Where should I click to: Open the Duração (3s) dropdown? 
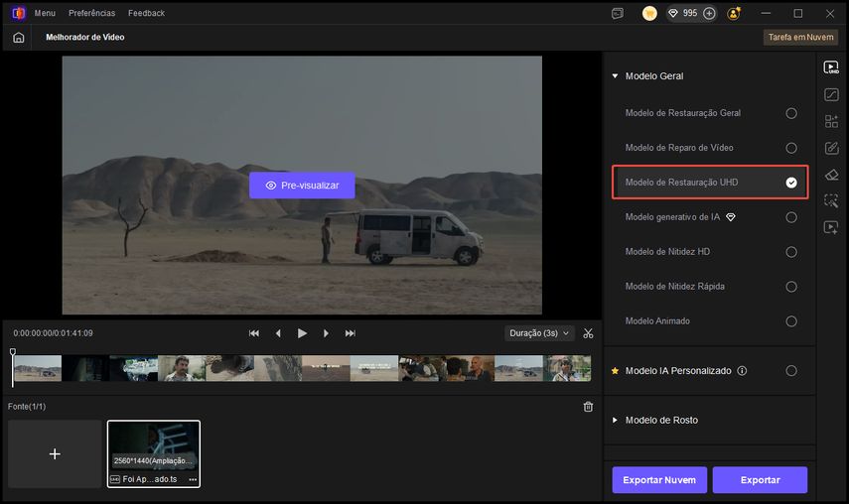539,333
